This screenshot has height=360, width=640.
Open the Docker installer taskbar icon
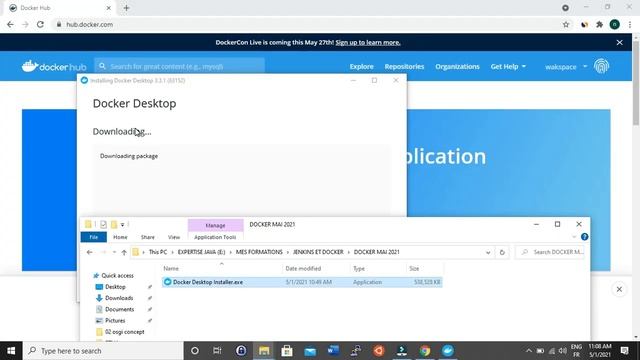(448, 351)
